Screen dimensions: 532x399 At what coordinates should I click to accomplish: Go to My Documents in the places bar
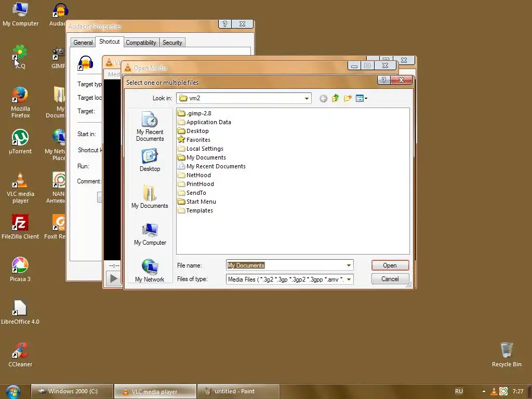150,197
